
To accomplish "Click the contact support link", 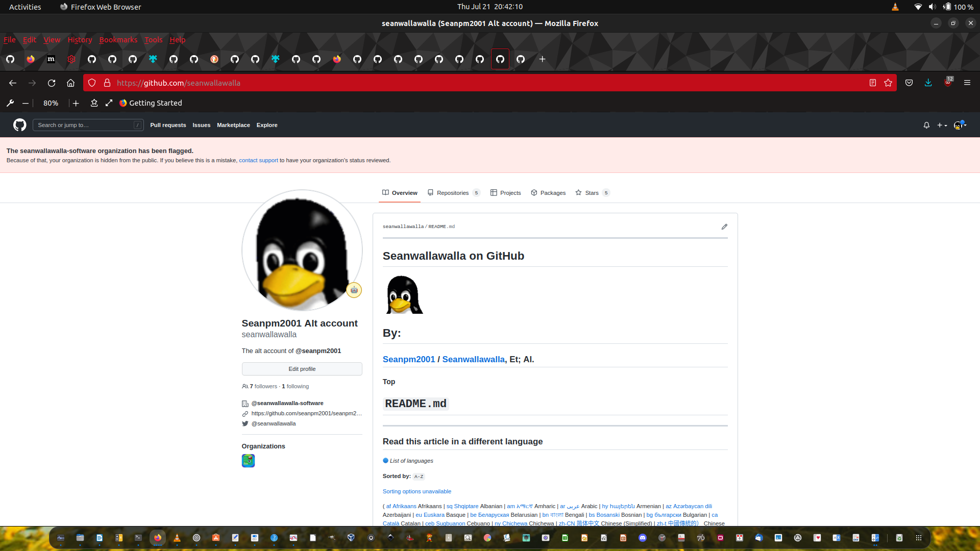I will pos(258,160).
